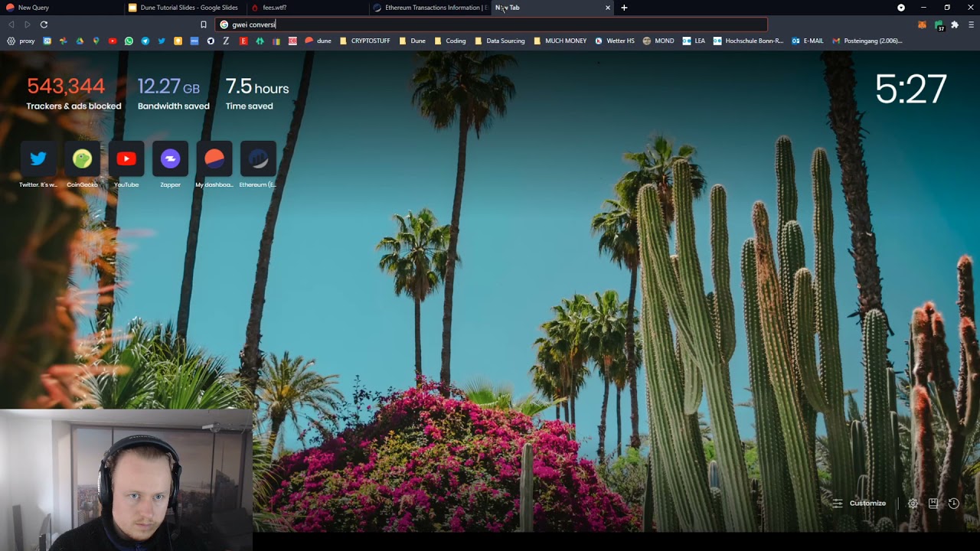Open the E-MAIL Outlook bookmark
This screenshot has width=980, height=551.
click(808, 41)
